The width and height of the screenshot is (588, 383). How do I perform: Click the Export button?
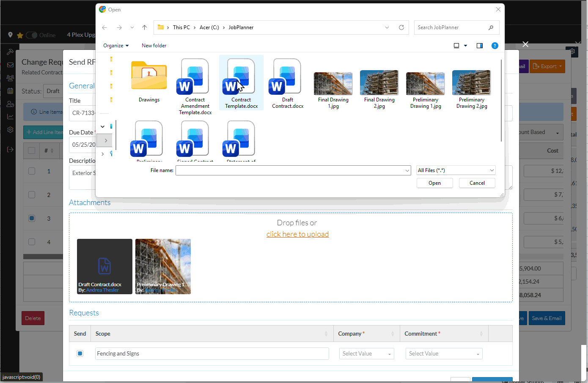[x=547, y=66]
